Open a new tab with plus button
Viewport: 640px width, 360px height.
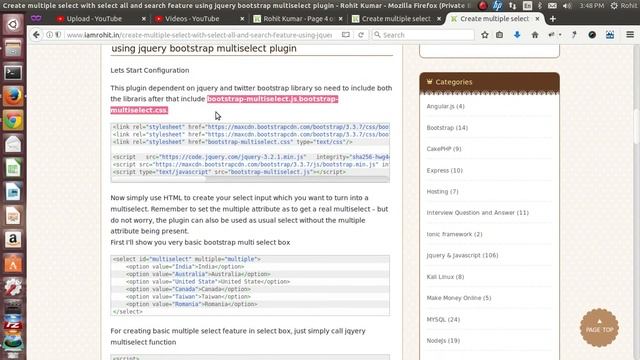coord(553,19)
